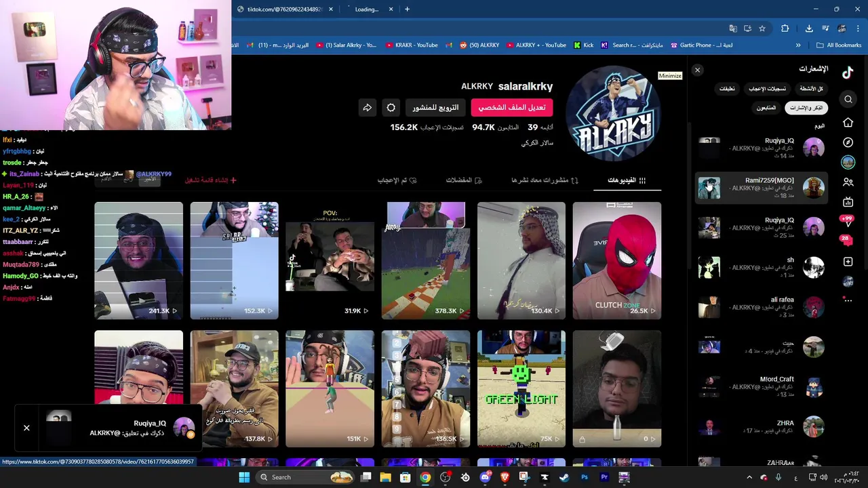The width and height of the screenshot is (868, 488).
Task: Click the taskbar Search box
Action: 307,477
